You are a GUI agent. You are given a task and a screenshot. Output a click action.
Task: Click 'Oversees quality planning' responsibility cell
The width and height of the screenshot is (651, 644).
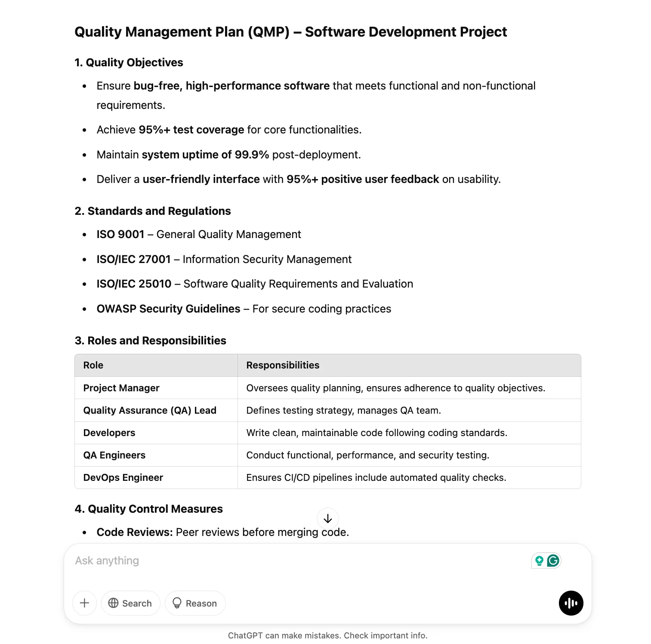(409, 388)
